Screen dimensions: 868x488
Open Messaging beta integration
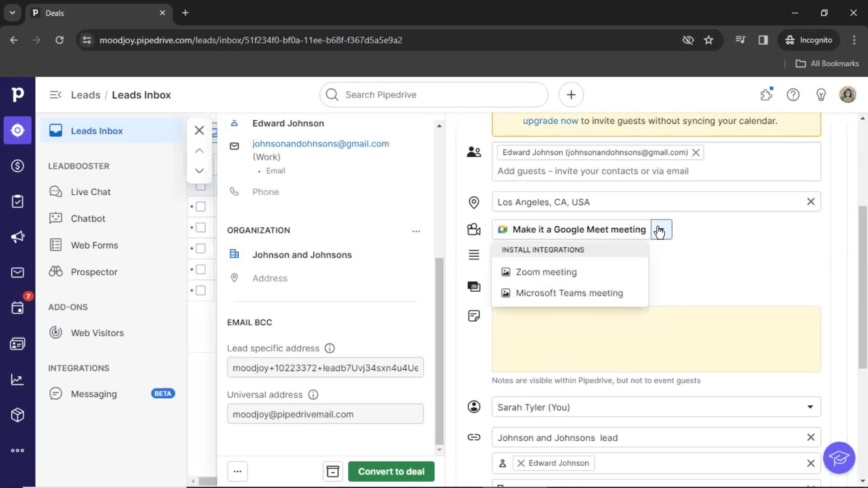(112, 394)
